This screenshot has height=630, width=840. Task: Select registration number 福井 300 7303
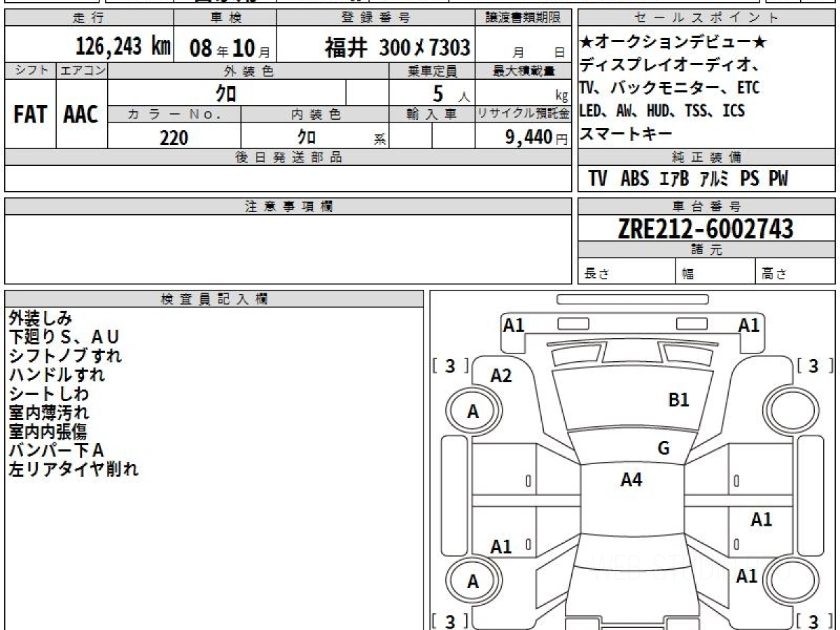397,48
